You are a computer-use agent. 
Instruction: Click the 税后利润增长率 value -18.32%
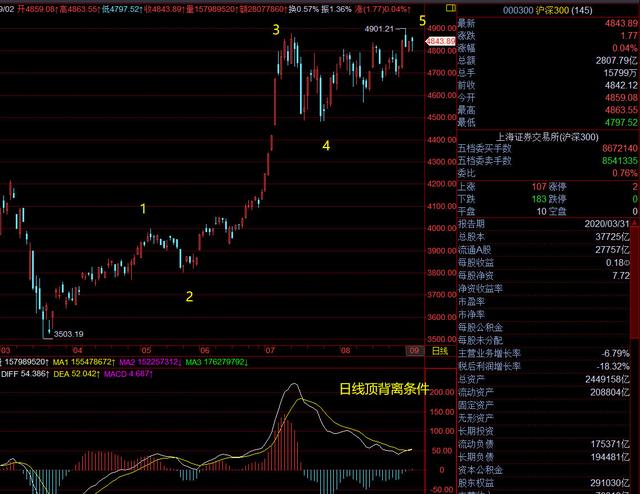(x=613, y=366)
